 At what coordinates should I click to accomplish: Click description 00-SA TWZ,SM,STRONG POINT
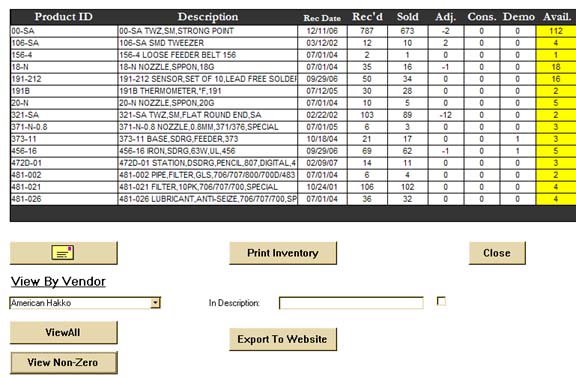point(208,31)
